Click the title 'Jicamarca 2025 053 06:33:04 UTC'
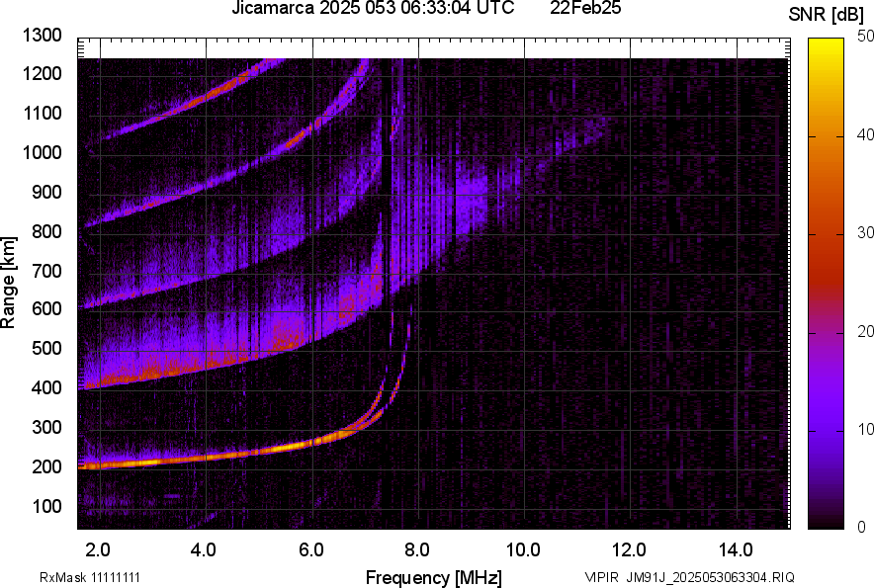 (x=373, y=8)
